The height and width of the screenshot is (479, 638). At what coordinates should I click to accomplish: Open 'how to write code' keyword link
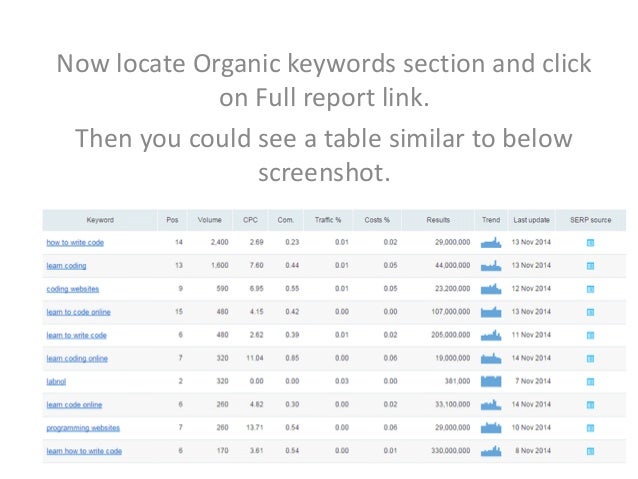point(75,243)
